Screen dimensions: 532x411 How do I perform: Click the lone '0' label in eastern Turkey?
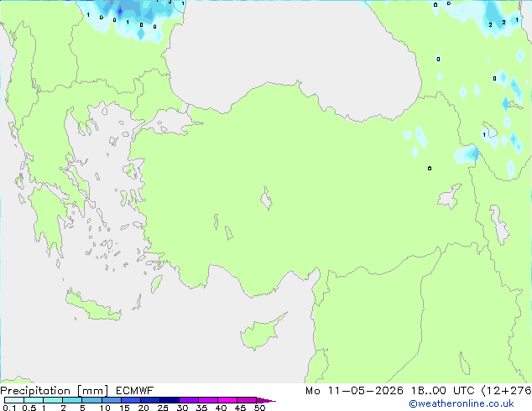click(430, 169)
